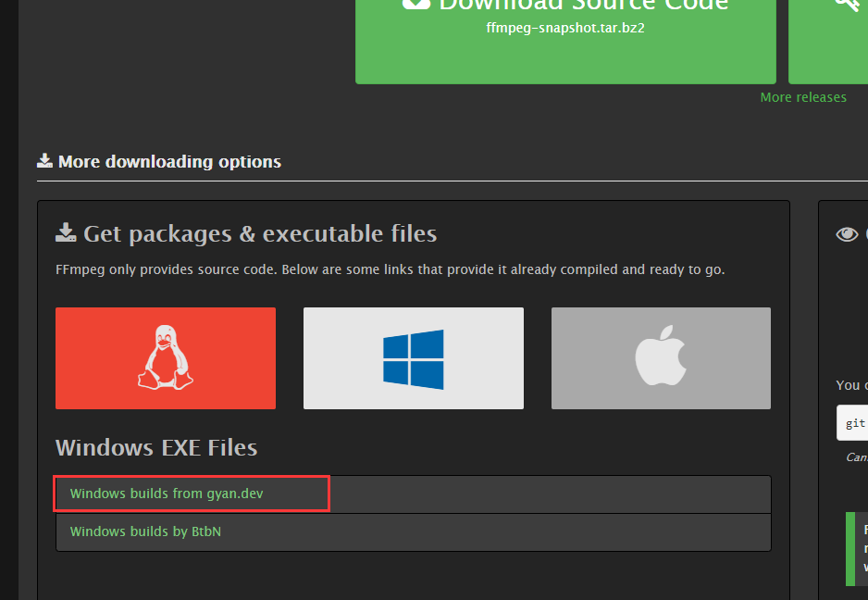This screenshot has height=600, width=868.
Task: Select the Apple macOS package tile
Action: click(661, 358)
